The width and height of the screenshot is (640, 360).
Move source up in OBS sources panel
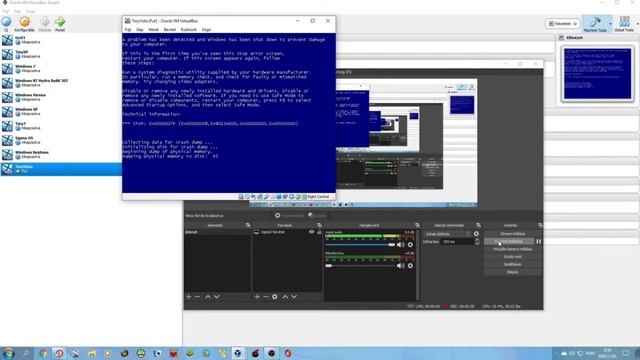tap(285, 297)
